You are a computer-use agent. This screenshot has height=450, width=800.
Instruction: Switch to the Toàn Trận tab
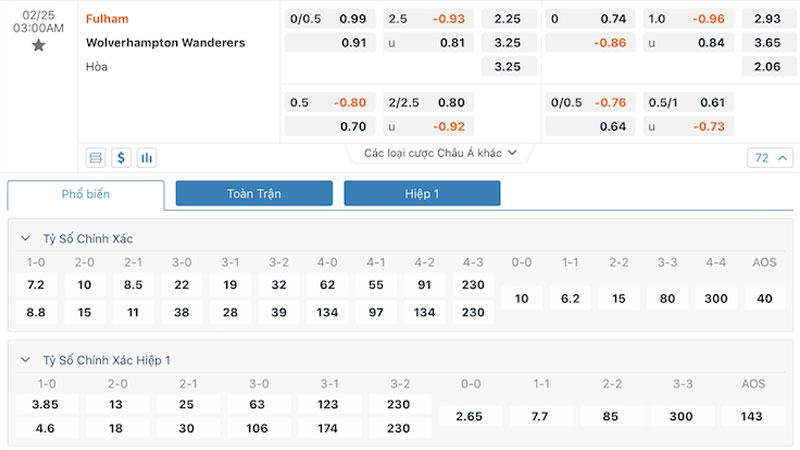click(x=254, y=193)
